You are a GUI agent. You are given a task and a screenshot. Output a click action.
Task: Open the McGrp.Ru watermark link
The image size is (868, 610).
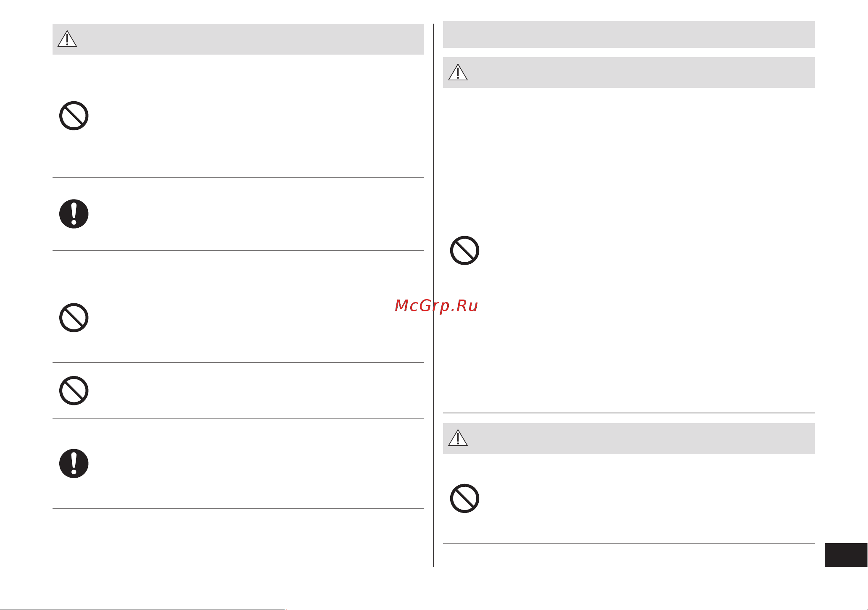pos(436,306)
